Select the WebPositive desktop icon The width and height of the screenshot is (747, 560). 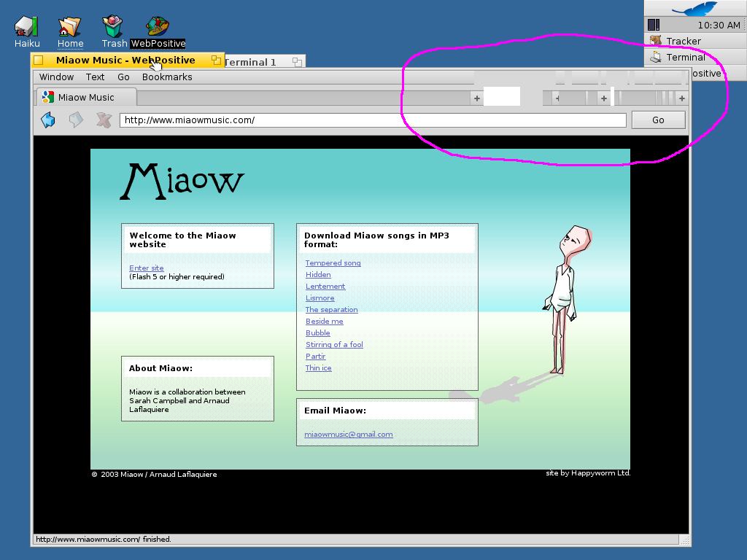pos(158,28)
